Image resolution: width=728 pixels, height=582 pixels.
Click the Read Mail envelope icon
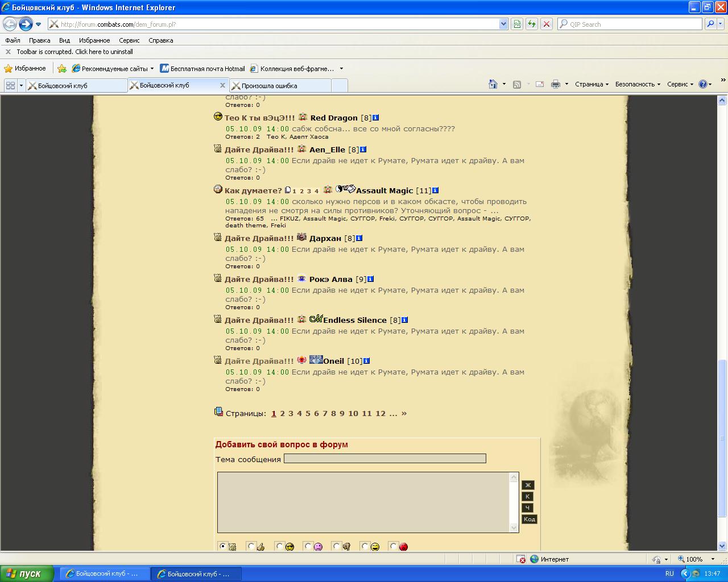point(540,84)
